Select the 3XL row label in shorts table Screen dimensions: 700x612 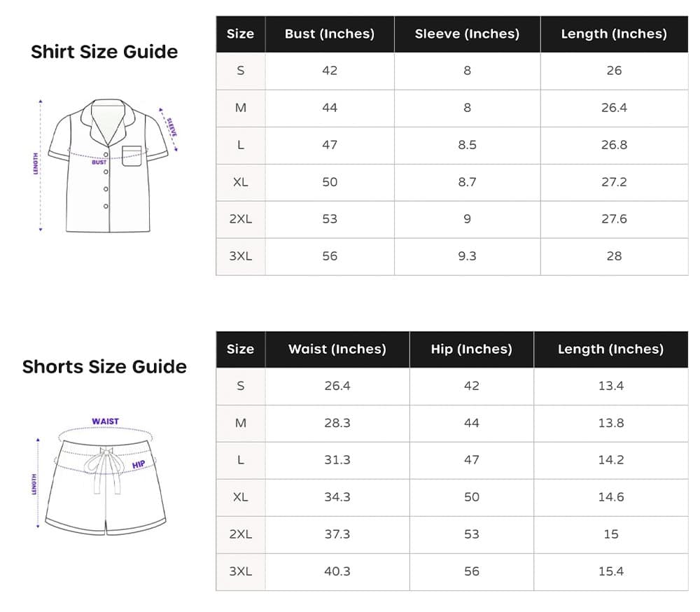tap(240, 571)
